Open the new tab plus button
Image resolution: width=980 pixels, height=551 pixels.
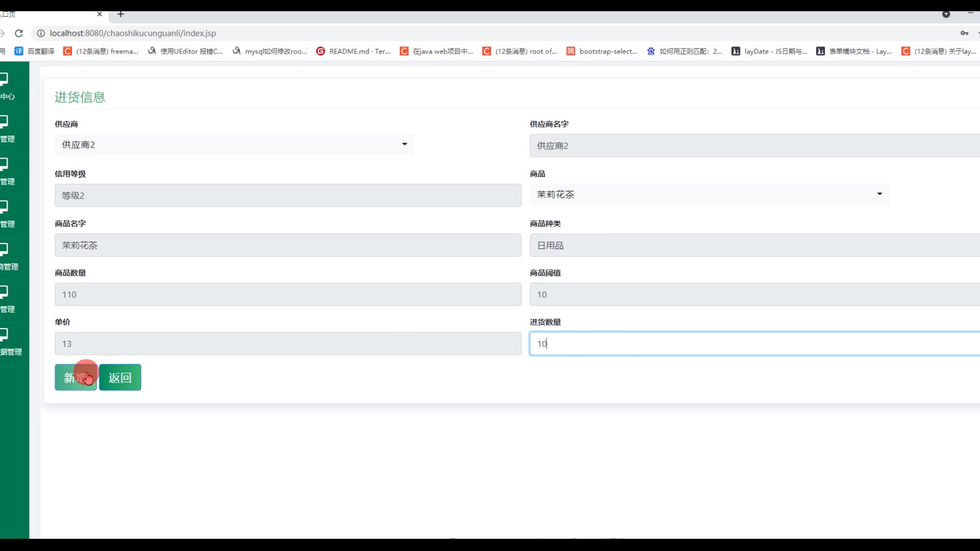click(x=120, y=14)
